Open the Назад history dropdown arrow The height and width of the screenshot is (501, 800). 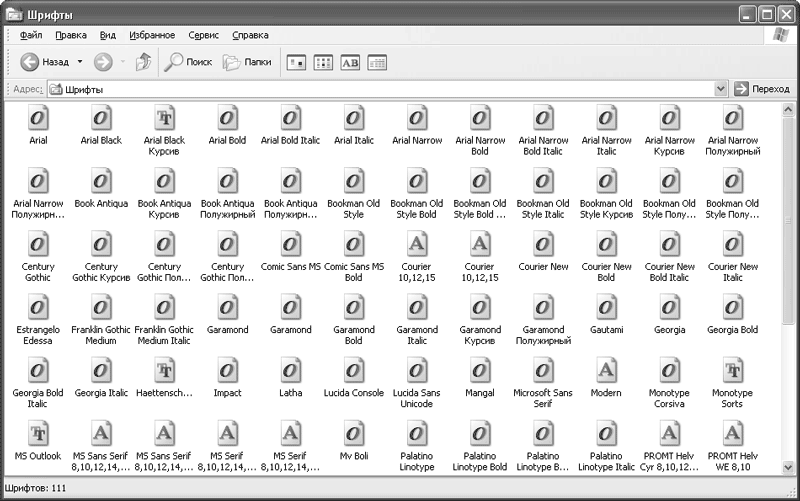[80, 62]
